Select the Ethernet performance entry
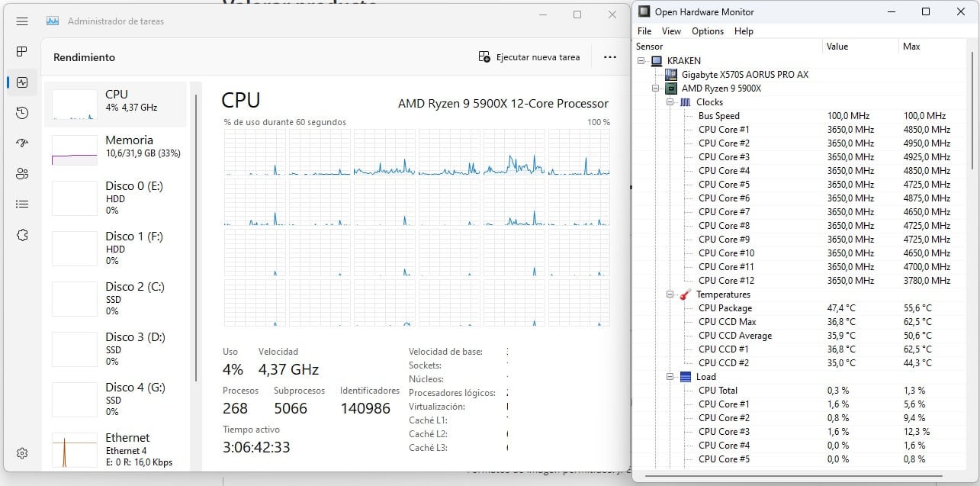The image size is (980, 486). [x=115, y=450]
